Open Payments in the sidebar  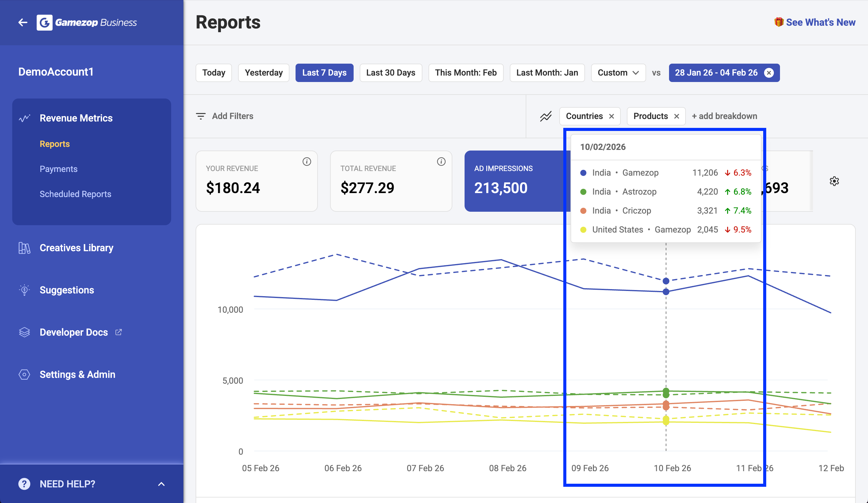(59, 169)
